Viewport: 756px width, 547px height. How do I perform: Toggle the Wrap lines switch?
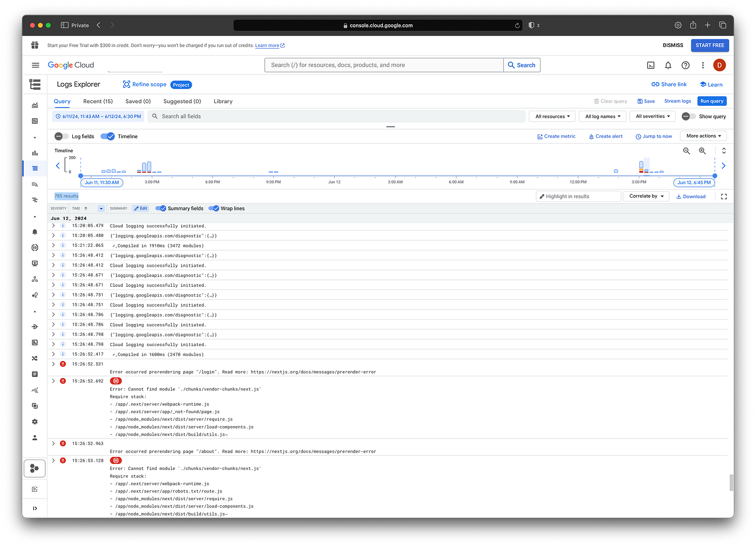click(x=214, y=208)
